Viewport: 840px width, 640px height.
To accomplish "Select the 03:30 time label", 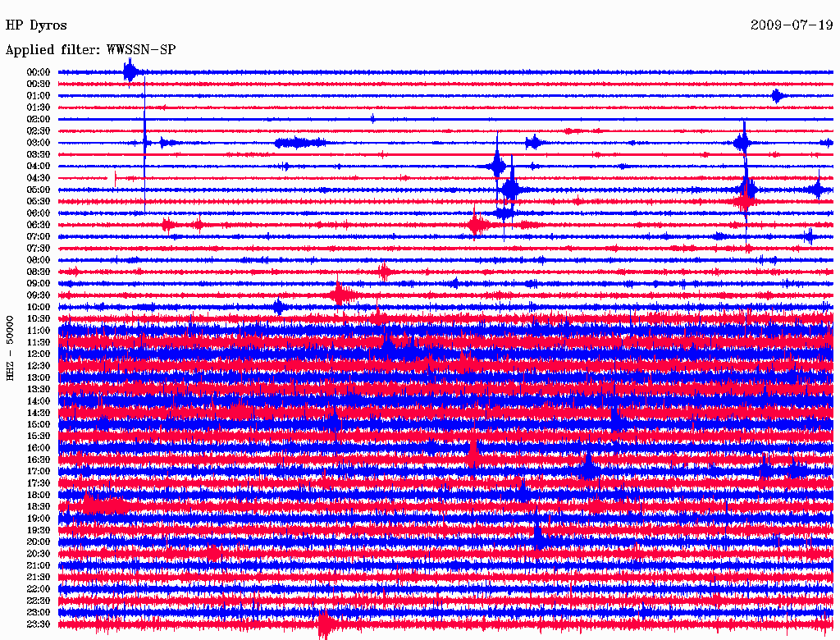I will click(x=38, y=154).
